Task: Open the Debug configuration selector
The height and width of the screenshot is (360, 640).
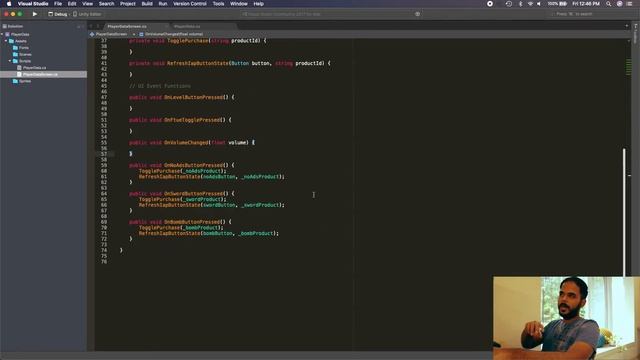Action: click(58, 14)
